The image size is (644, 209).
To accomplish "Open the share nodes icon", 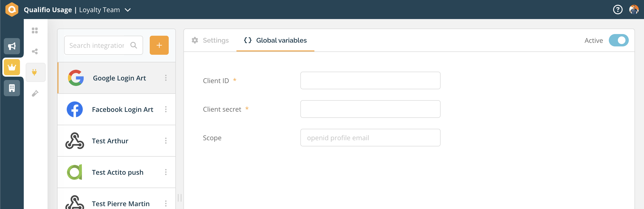I will 35,51.
